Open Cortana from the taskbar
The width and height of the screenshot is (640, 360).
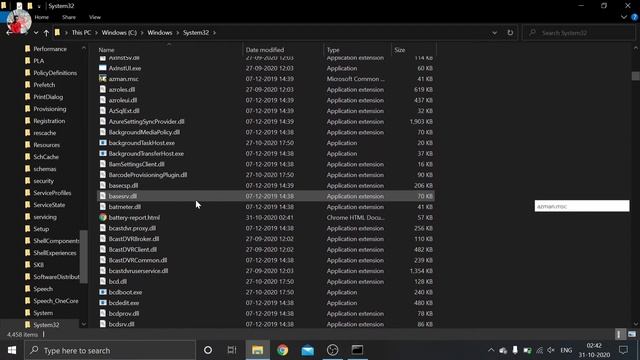click(x=208, y=350)
